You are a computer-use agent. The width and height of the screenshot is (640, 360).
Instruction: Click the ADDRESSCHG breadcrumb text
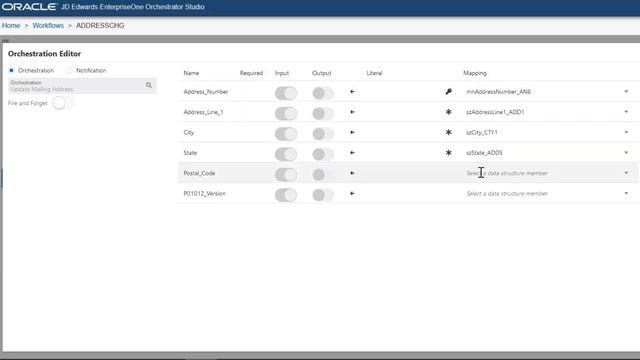100,25
